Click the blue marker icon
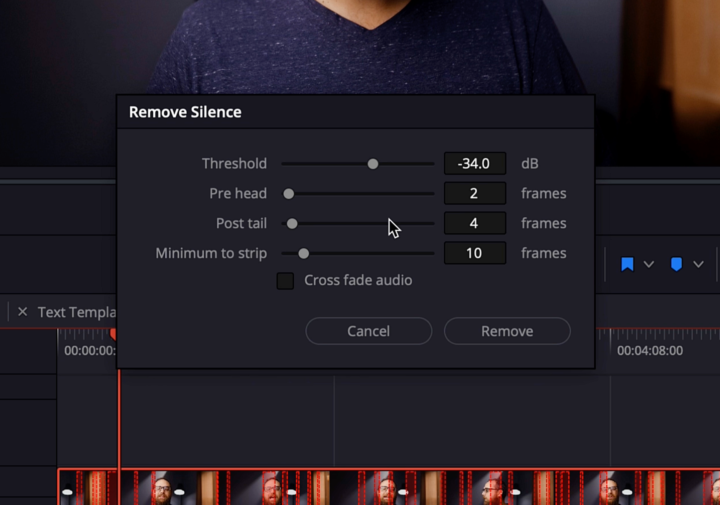 pyautogui.click(x=676, y=264)
